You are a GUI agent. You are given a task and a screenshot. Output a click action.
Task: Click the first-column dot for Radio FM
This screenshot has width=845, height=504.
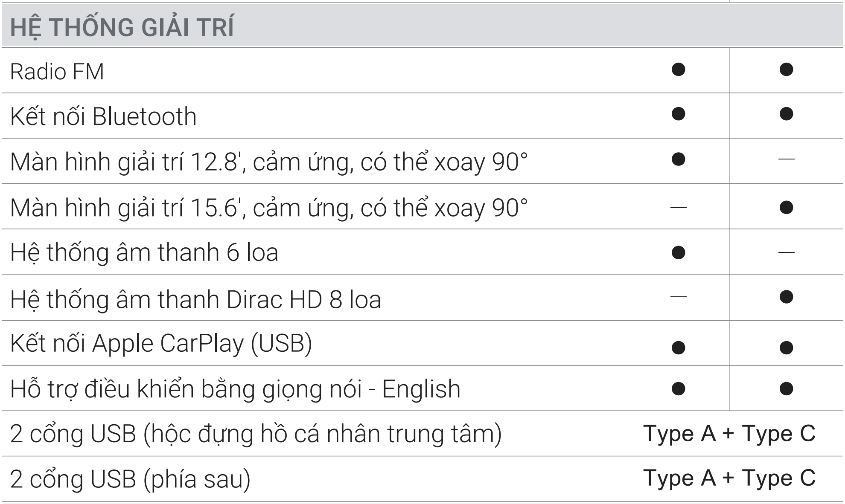[x=678, y=70]
